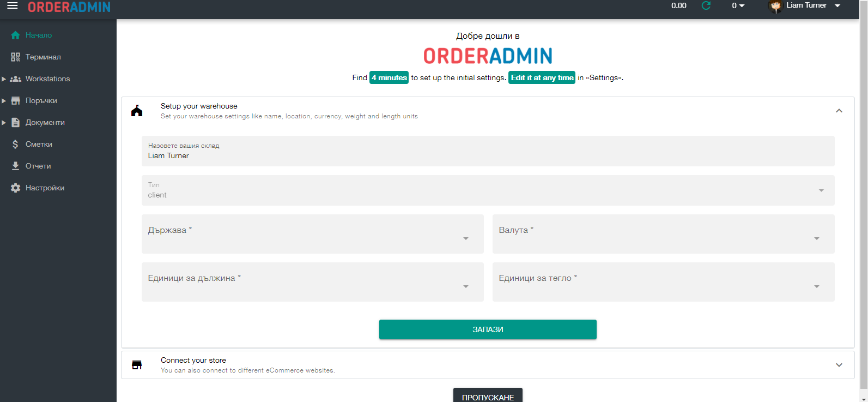The image size is (868, 402).
Task: Click the large ORDERADMIN welcome logo
Action: pyautogui.click(x=488, y=56)
